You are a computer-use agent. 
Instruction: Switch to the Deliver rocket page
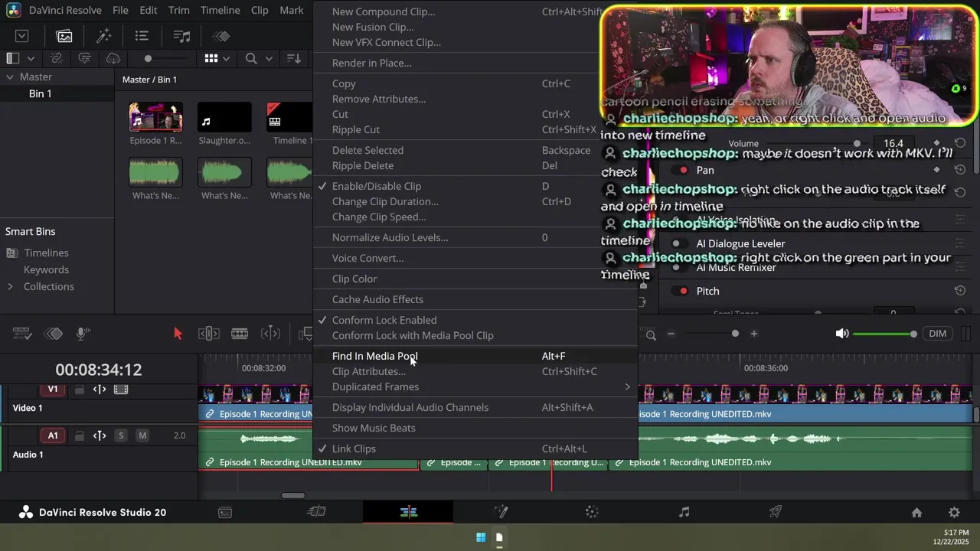point(776,513)
